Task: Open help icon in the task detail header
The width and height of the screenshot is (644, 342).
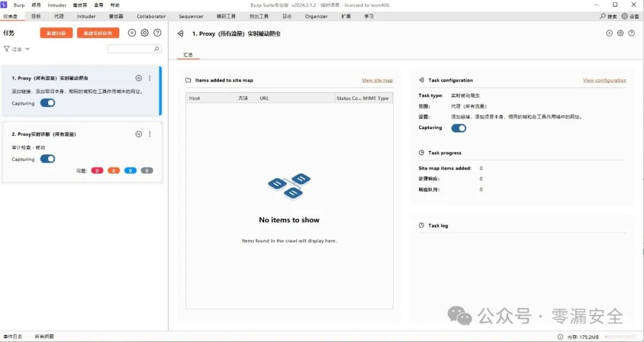Action: (631, 33)
